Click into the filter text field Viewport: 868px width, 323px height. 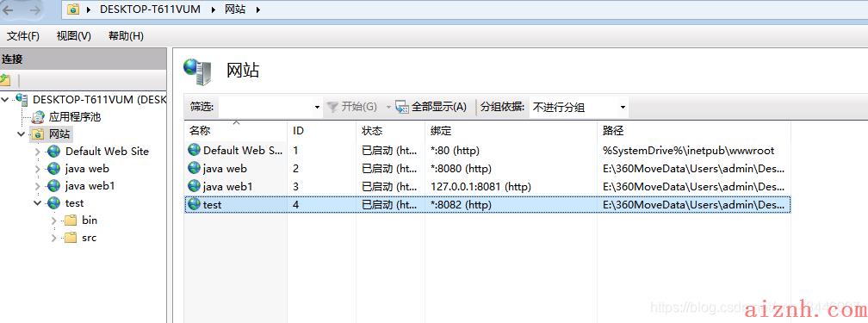coord(265,107)
